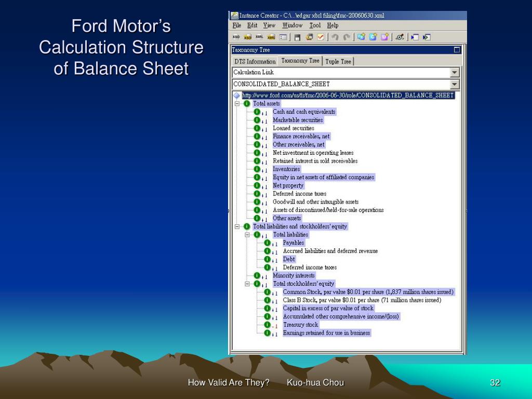Image resolution: width=532 pixels, height=399 pixels.
Task: Select Capital in excess of par value of stock
Action: coord(328,309)
